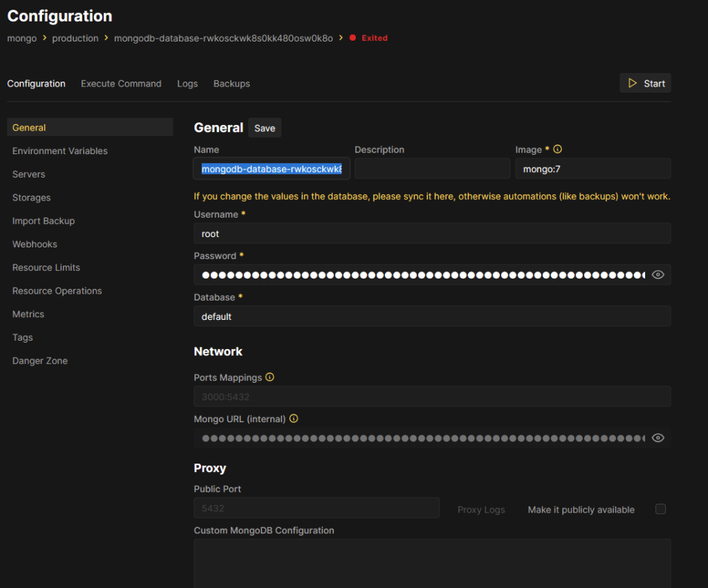708x588 pixels.
Task: Click the Public Port input field
Action: click(317, 508)
